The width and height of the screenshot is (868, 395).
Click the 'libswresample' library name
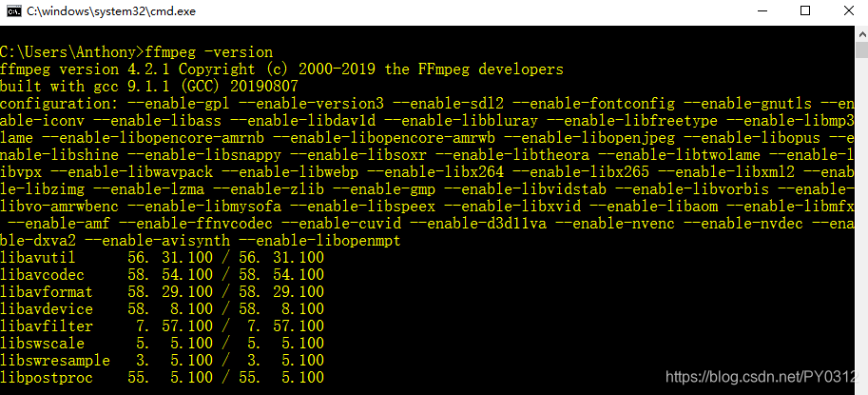point(55,361)
